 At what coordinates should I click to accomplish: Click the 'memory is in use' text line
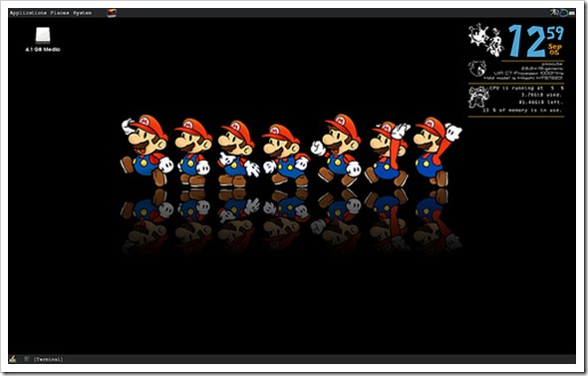(522, 111)
